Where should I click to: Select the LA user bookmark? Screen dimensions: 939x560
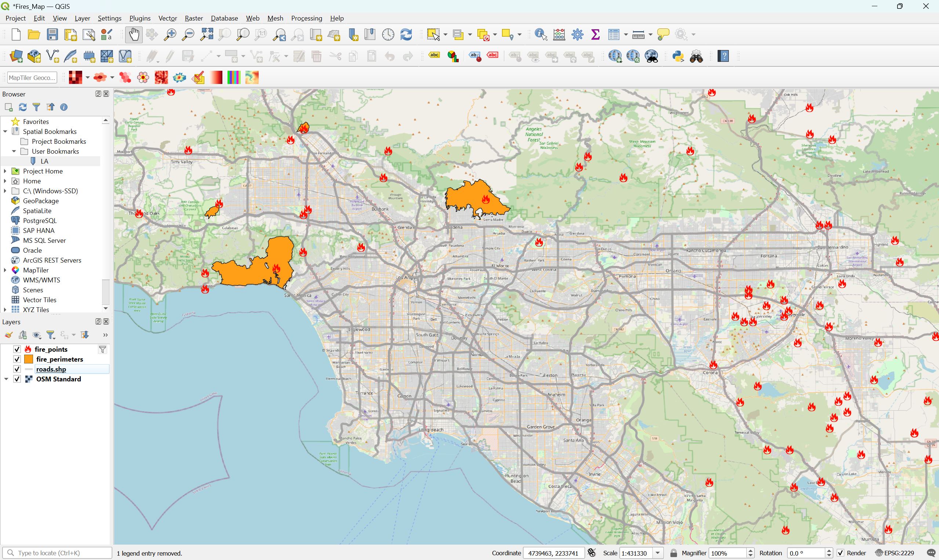[x=44, y=161]
